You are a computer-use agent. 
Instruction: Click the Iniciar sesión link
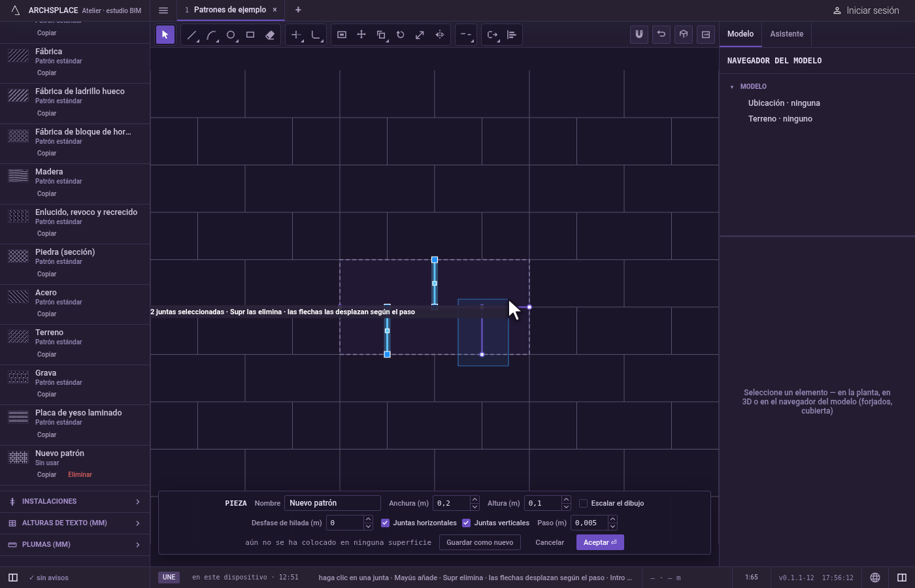pos(866,10)
